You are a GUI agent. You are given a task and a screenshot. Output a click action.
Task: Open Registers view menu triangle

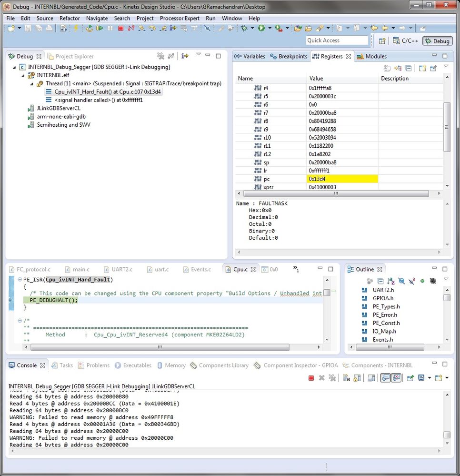pyautogui.click(x=446, y=66)
